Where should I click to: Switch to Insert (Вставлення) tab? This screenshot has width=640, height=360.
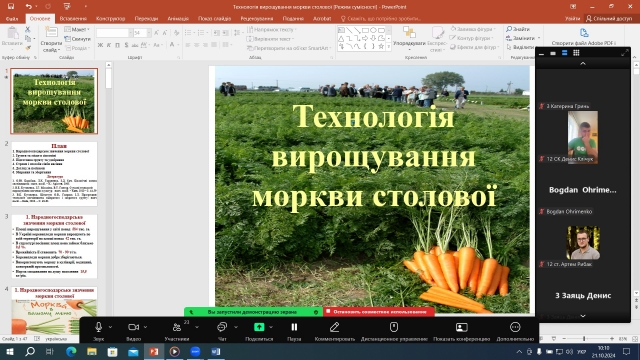point(73,18)
